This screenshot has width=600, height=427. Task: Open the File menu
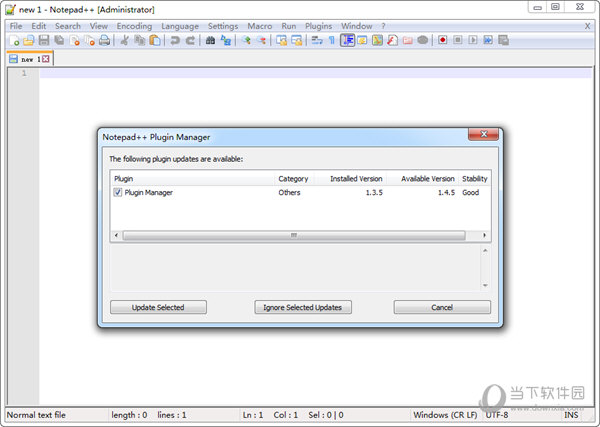click(16, 26)
